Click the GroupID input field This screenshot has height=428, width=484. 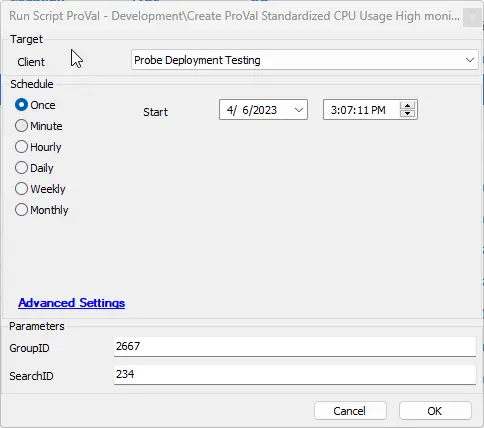click(x=295, y=347)
